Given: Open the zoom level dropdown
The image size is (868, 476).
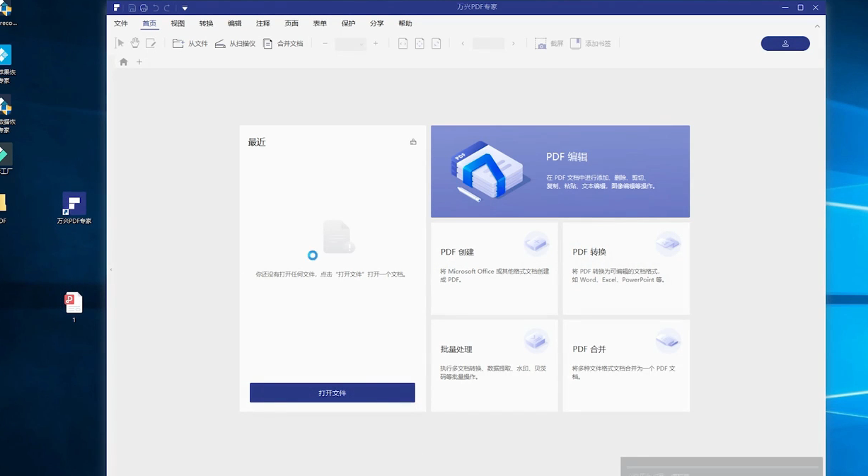Looking at the screenshot, I should tap(351, 44).
